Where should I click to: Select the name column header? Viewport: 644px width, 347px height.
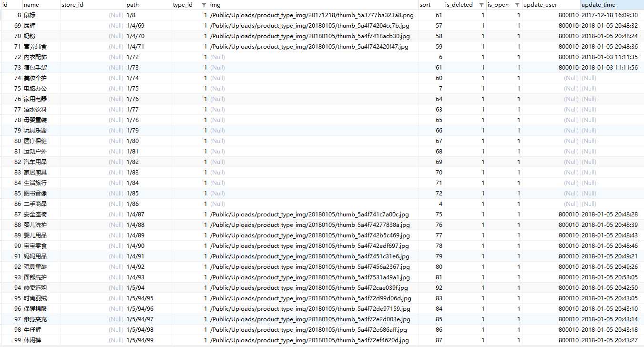(41, 5)
